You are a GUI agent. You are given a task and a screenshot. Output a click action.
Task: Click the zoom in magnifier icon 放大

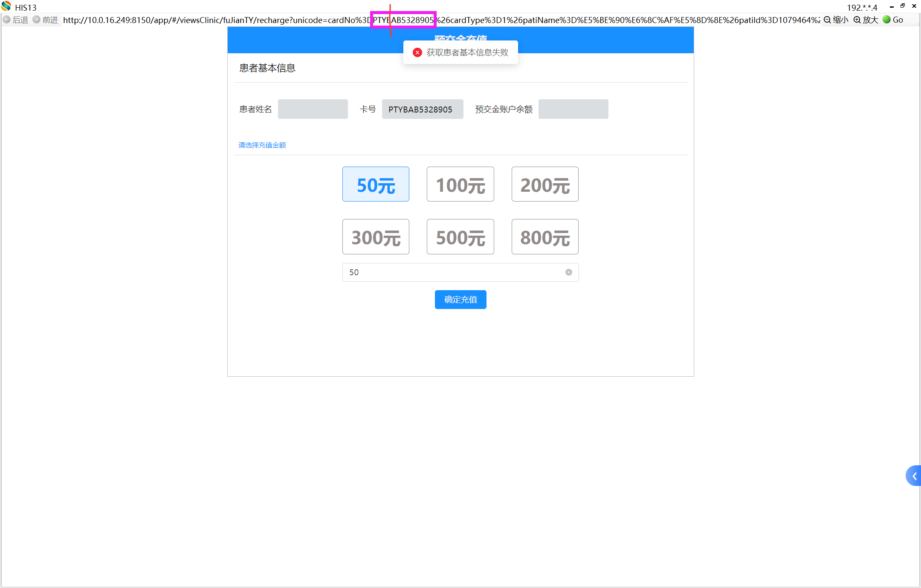[x=857, y=20]
